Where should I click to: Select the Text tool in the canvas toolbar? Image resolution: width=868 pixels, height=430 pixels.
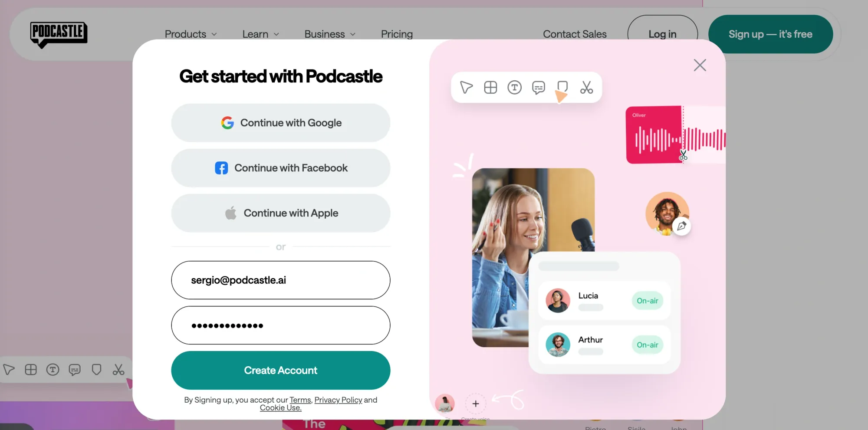(x=515, y=87)
